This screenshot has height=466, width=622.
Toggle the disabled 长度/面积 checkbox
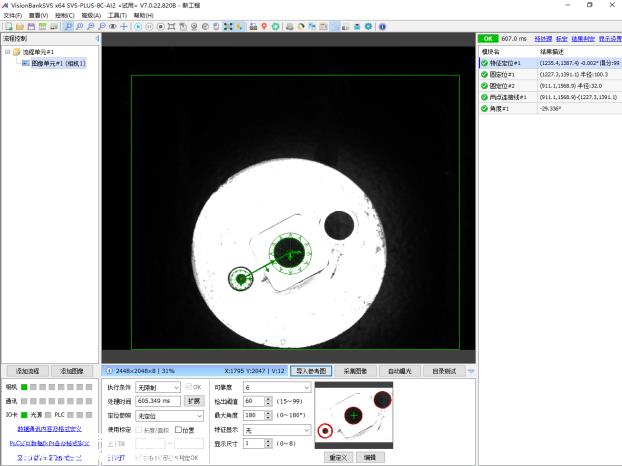(x=139, y=430)
